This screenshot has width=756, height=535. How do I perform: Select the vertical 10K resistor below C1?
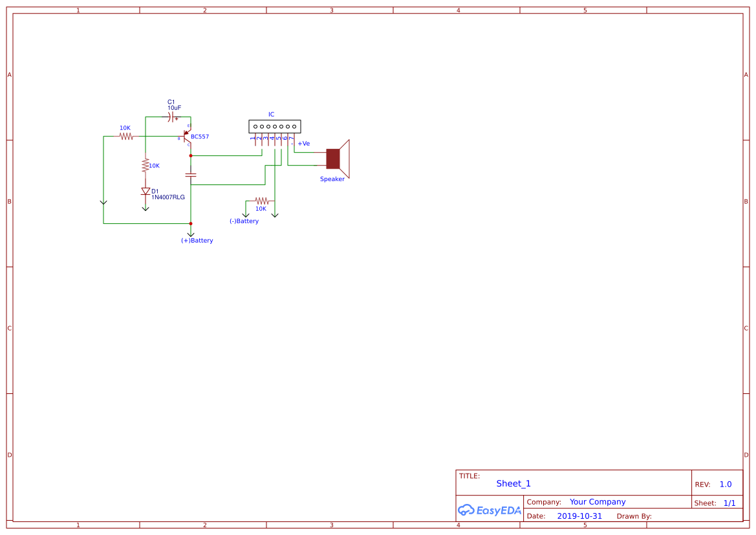(145, 166)
